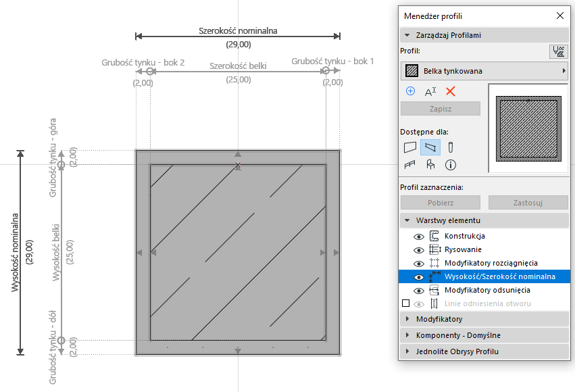Enable profile for columns icon
575x392 pixels.
tap(450, 147)
